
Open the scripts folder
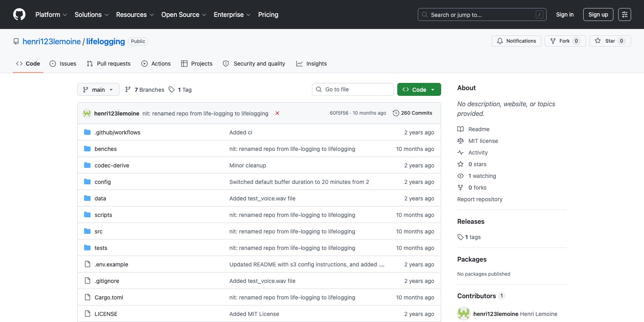pyautogui.click(x=103, y=215)
